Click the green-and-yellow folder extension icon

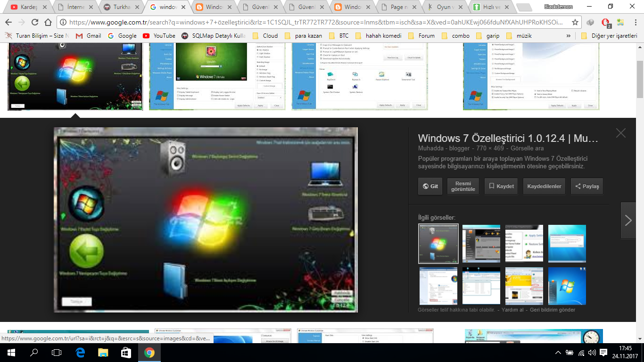pos(620,22)
